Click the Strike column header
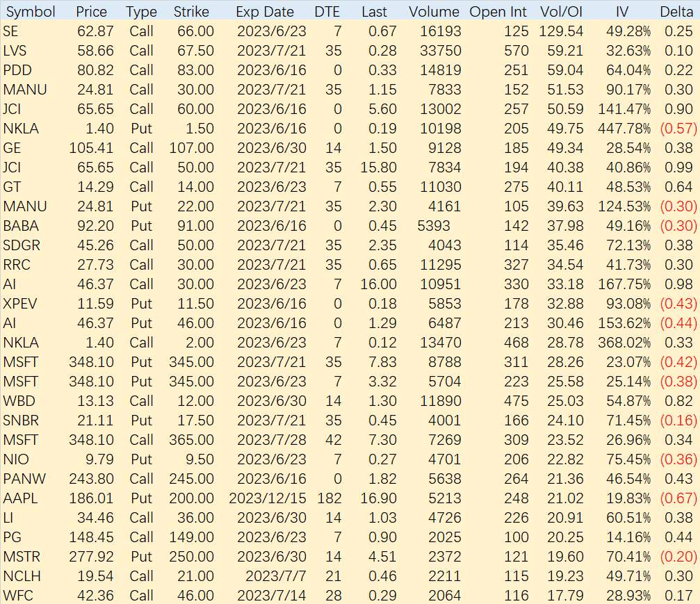The height and width of the screenshot is (604, 700). [x=192, y=12]
